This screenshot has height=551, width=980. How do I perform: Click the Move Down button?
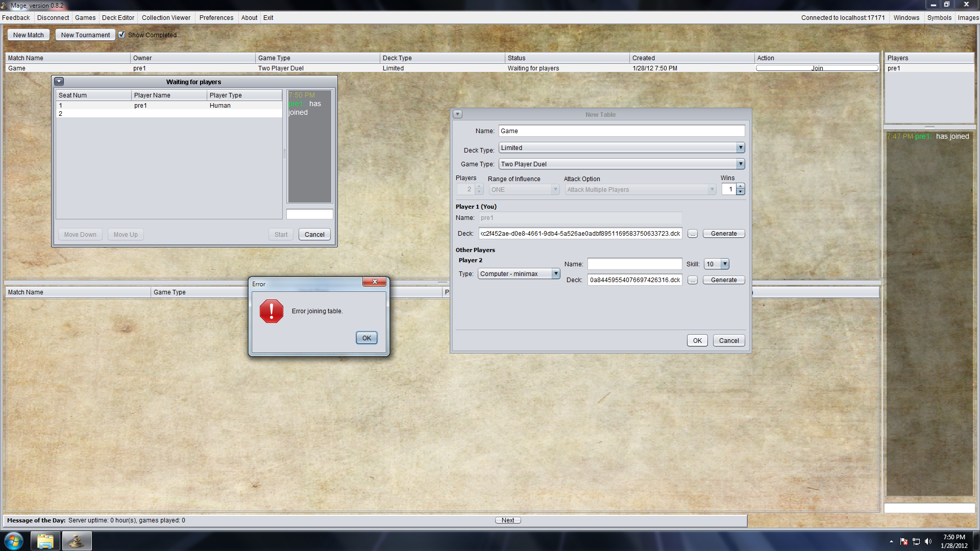[80, 234]
